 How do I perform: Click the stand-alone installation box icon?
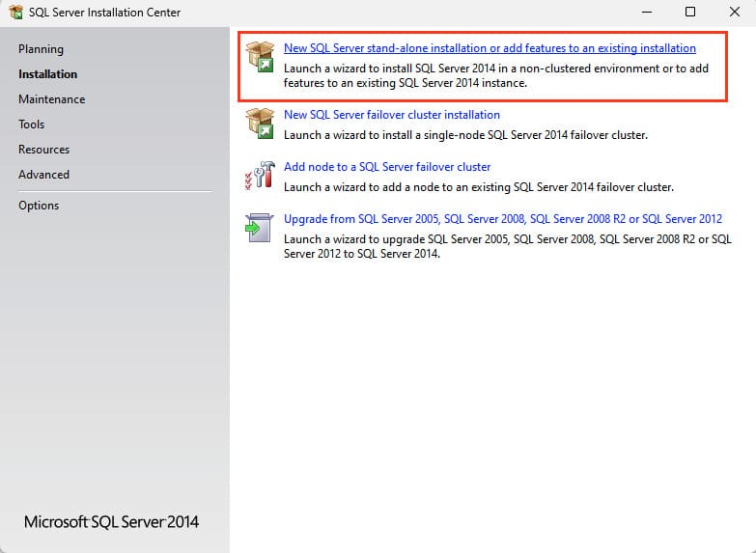pyautogui.click(x=260, y=57)
